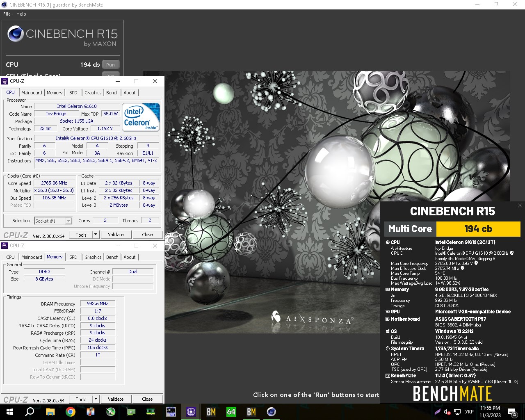Select About tab in bottom CPU-Z window

coord(130,257)
